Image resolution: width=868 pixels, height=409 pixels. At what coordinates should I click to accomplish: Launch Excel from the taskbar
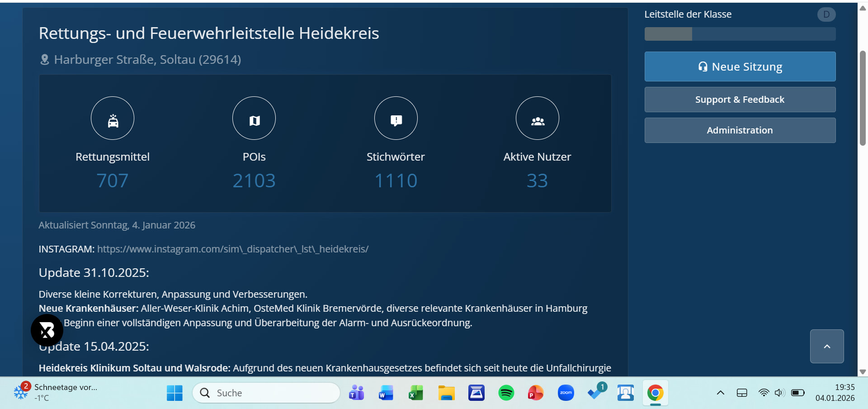point(416,393)
